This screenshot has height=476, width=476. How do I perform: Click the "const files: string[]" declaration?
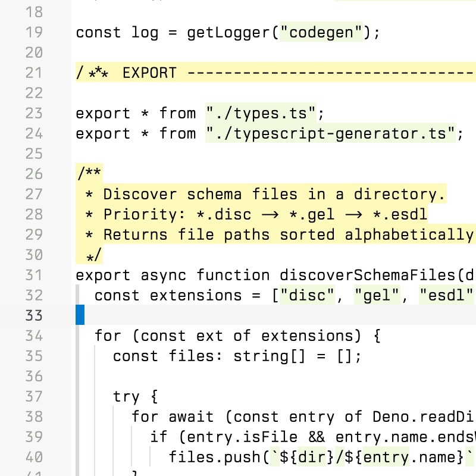pyautogui.click(x=237, y=356)
